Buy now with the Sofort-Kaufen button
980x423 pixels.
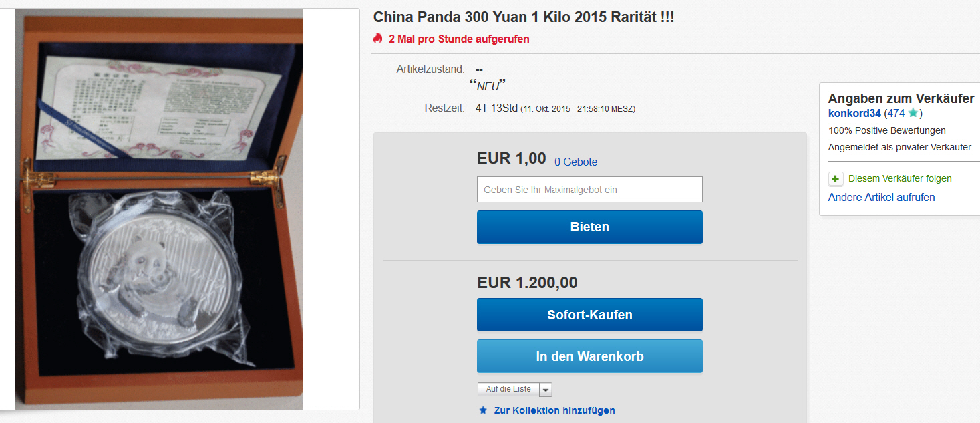tap(590, 315)
